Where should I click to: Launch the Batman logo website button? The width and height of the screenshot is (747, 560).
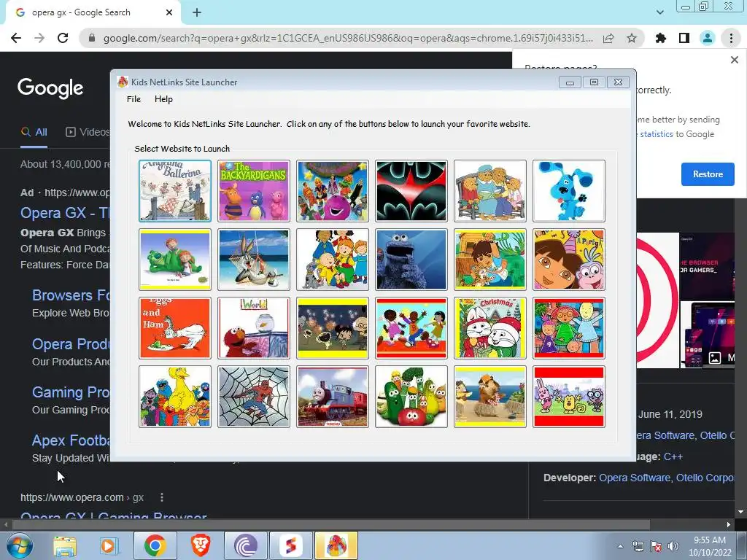click(x=411, y=191)
